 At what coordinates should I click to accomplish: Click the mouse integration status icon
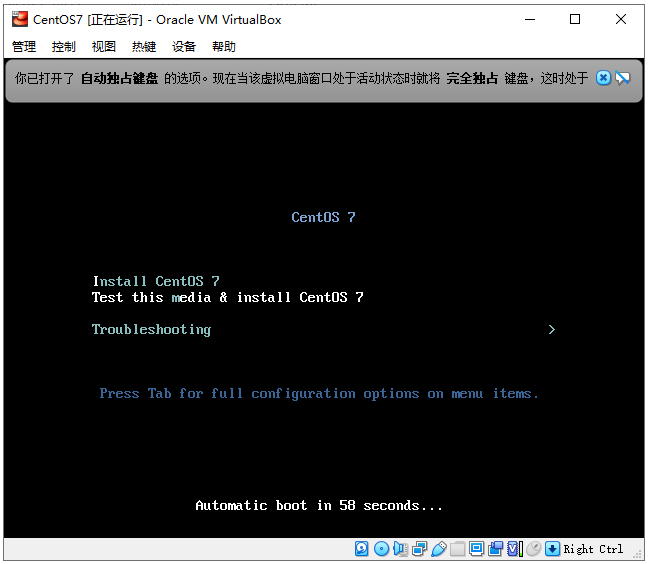tap(533, 549)
